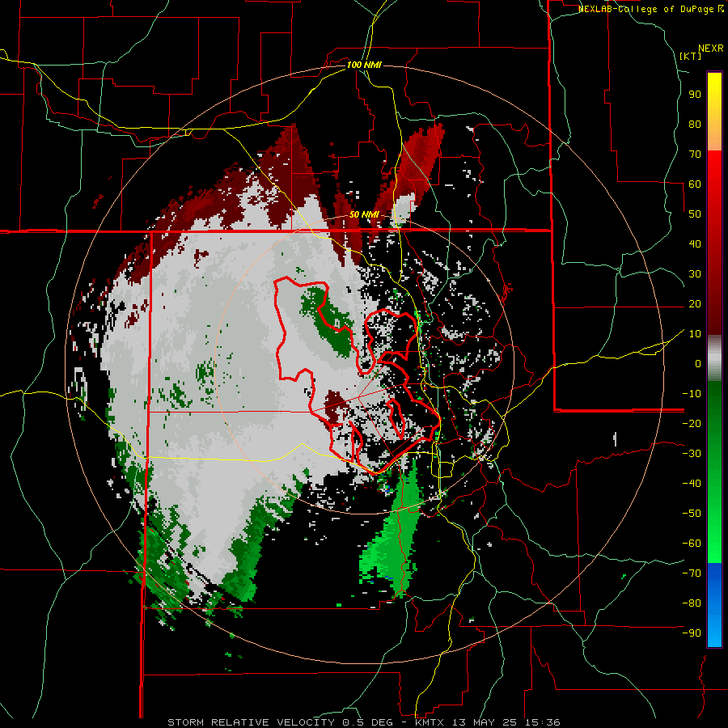Image resolution: width=728 pixels, height=728 pixels.
Task: Click the -70 value on the velocity scale
Action: (x=692, y=574)
